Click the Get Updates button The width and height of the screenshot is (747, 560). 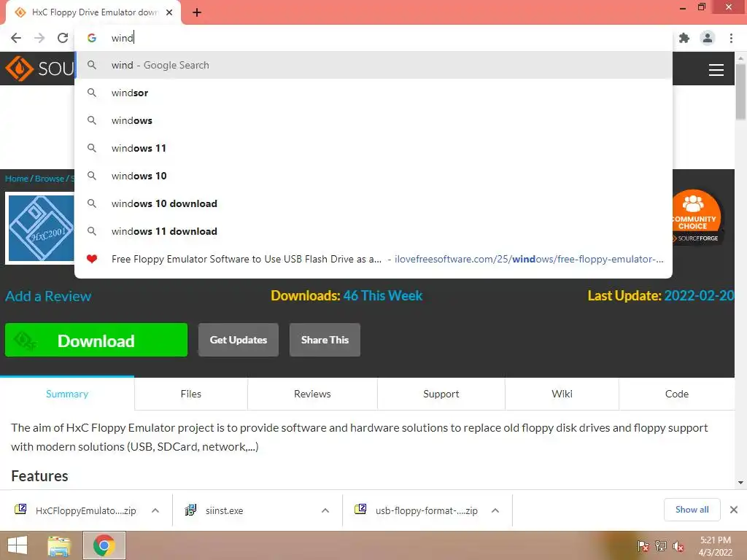tap(239, 340)
